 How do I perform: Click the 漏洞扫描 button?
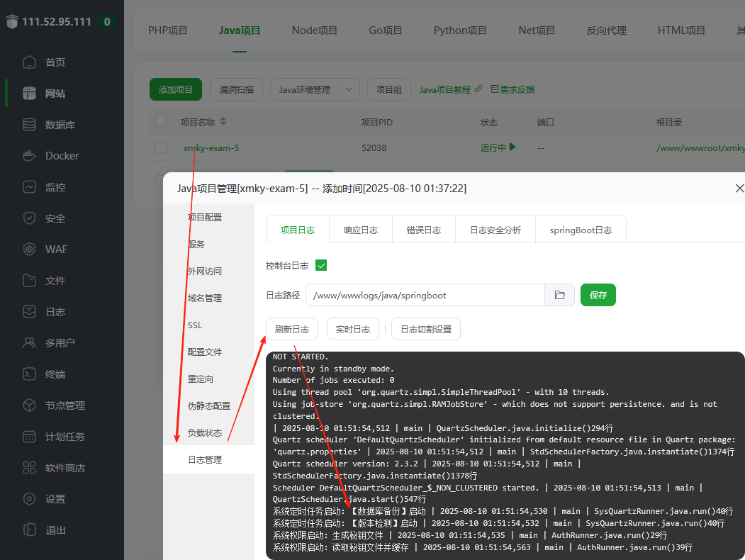(x=237, y=89)
